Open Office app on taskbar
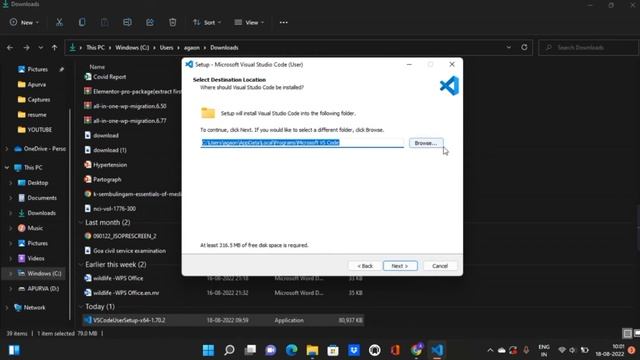Viewport: 640px width, 360px height. click(395, 350)
